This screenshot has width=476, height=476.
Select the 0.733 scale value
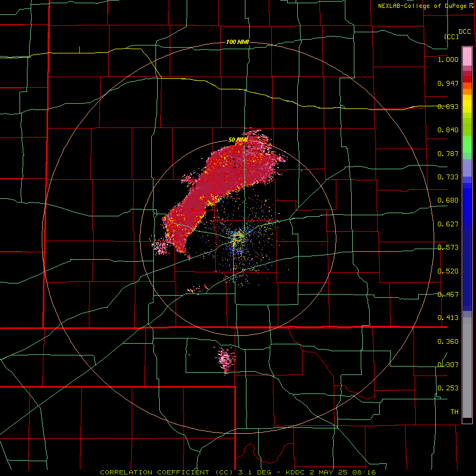448,177
